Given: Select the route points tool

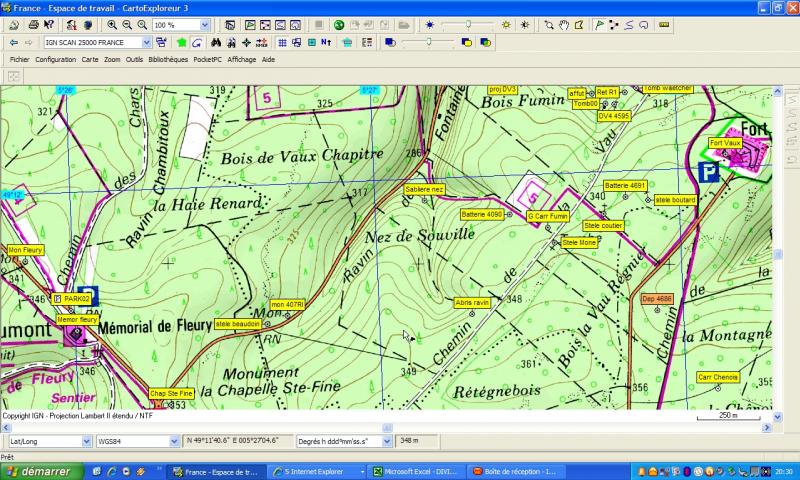Looking at the screenshot, I should (x=614, y=24).
